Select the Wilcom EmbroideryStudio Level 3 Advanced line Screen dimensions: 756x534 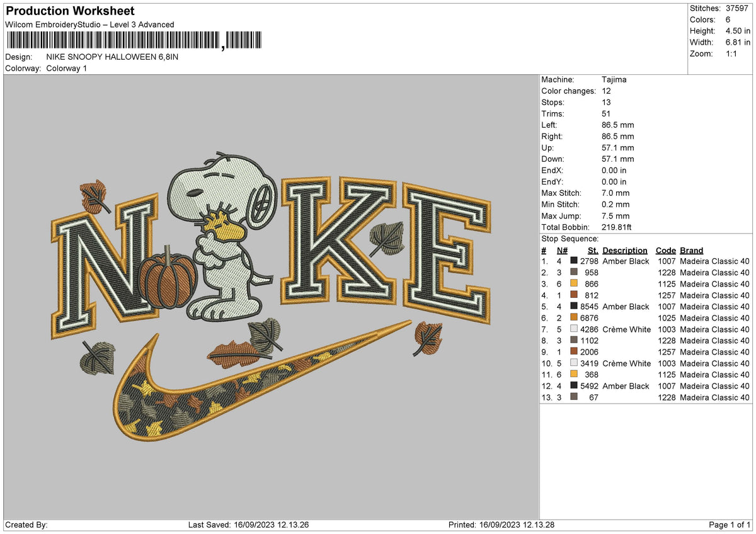[x=89, y=25]
